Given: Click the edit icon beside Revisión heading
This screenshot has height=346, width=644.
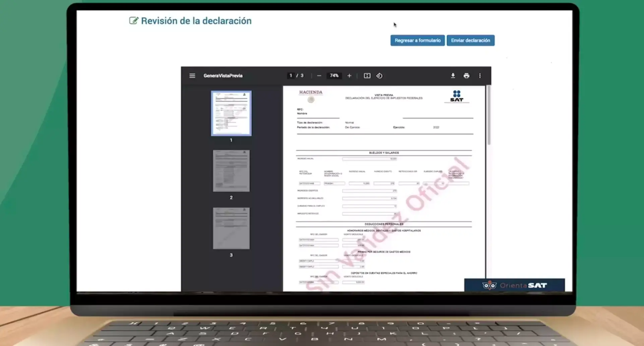Looking at the screenshot, I should pyautogui.click(x=133, y=21).
